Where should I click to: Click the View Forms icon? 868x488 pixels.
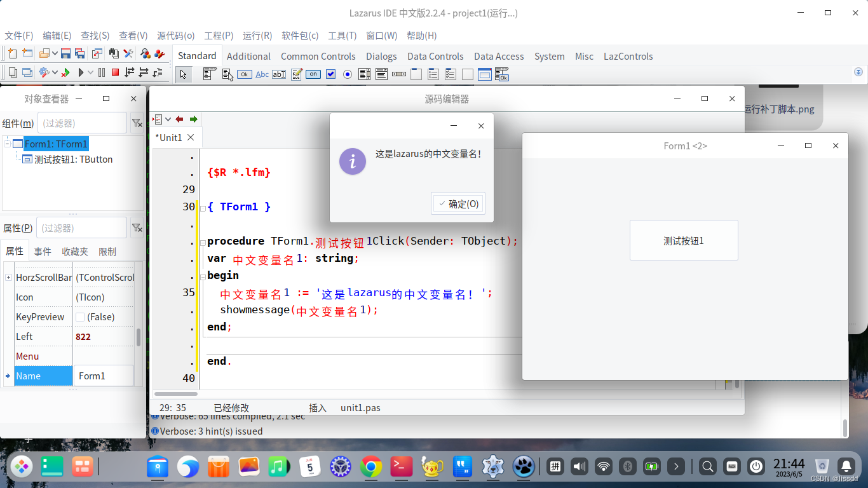coord(27,72)
